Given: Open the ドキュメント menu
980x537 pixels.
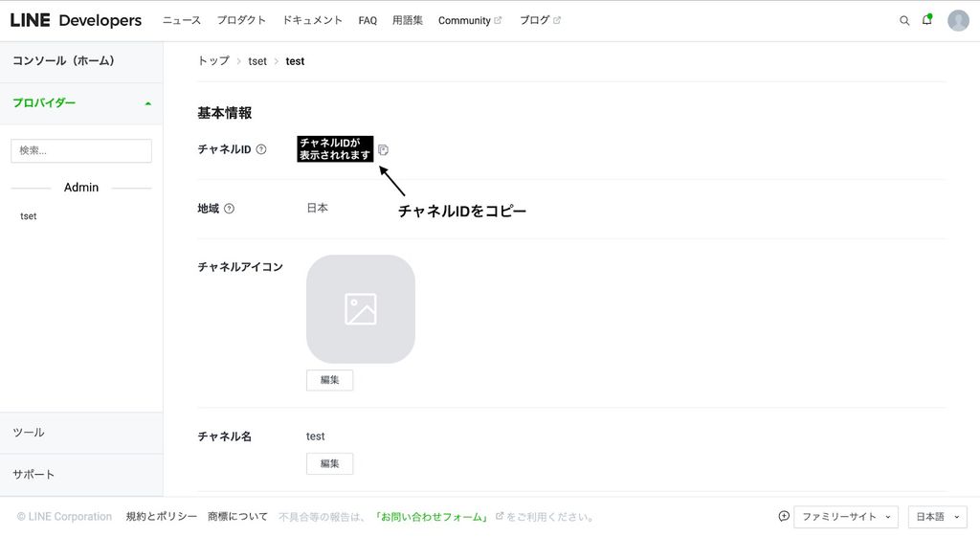Looking at the screenshot, I should coord(313,20).
